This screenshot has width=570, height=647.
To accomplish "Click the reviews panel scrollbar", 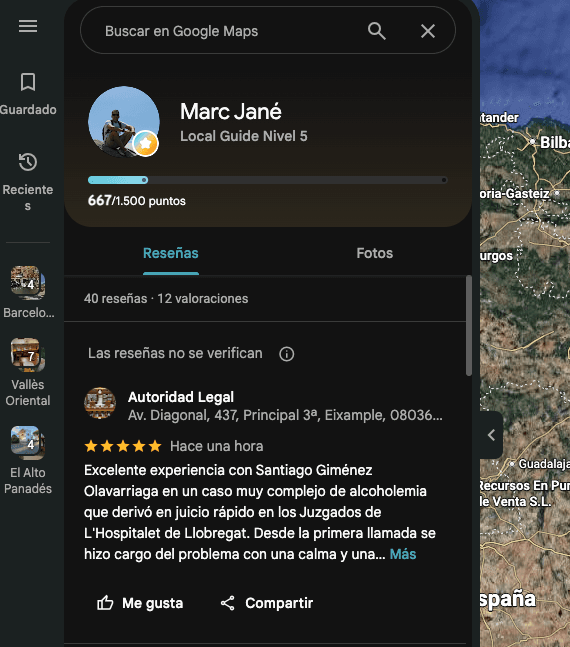I will [x=468, y=326].
